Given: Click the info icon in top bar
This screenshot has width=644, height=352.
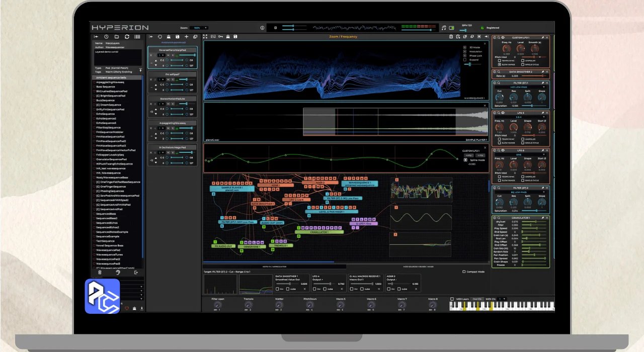Looking at the screenshot, I should coord(262,28).
